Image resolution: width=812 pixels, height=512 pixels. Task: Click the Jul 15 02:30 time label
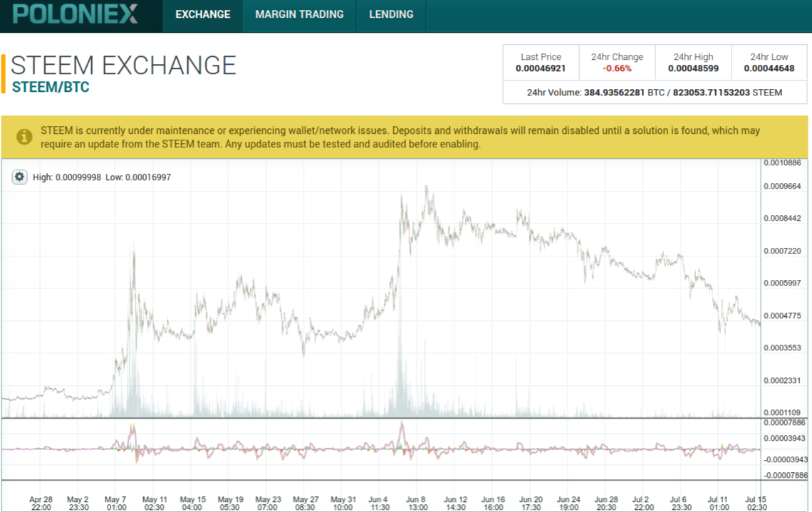coord(756,503)
